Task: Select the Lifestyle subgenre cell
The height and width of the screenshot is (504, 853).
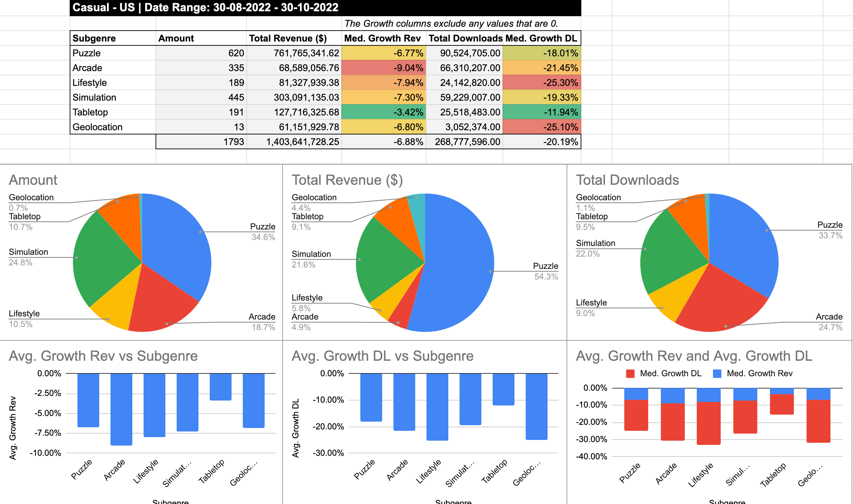Action: pos(113,83)
